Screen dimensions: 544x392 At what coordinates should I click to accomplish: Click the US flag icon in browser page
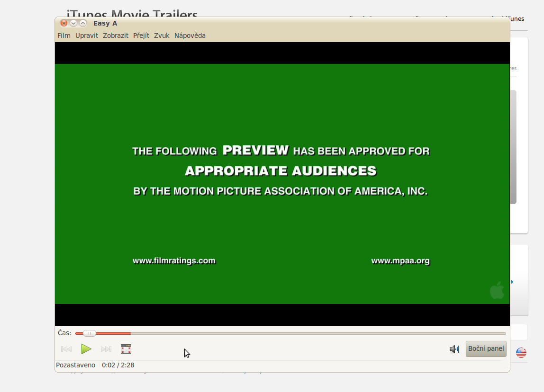(521, 353)
